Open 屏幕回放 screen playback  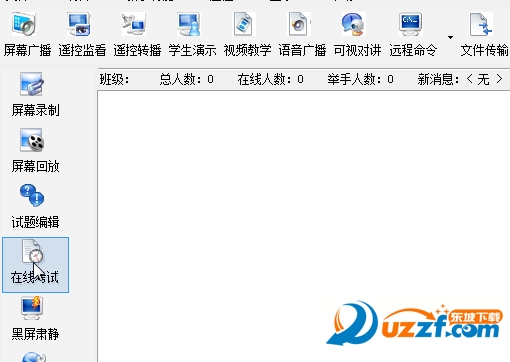[x=35, y=151]
